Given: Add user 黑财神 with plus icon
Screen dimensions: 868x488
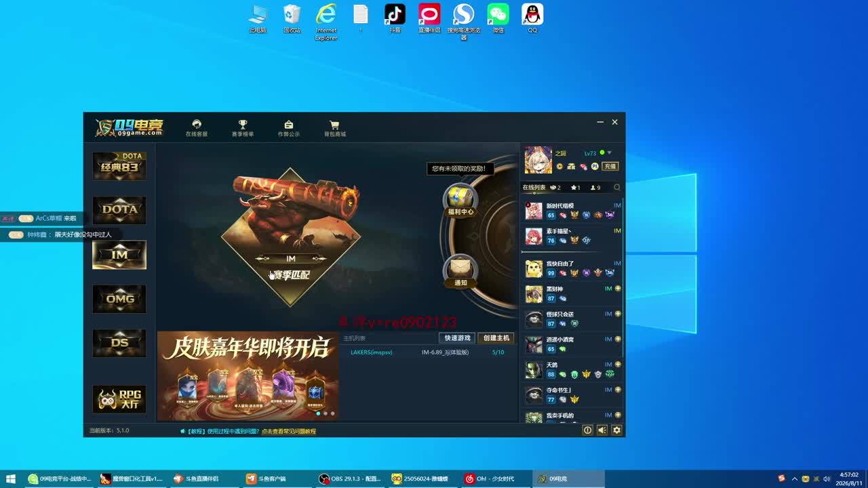Looking at the screenshot, I should 618,289.
